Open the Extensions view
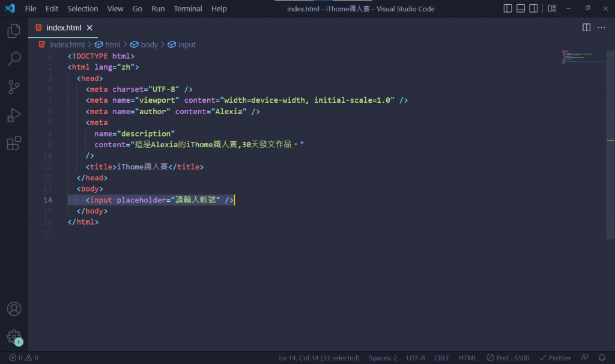615x364 pixels. coord(14,143)
